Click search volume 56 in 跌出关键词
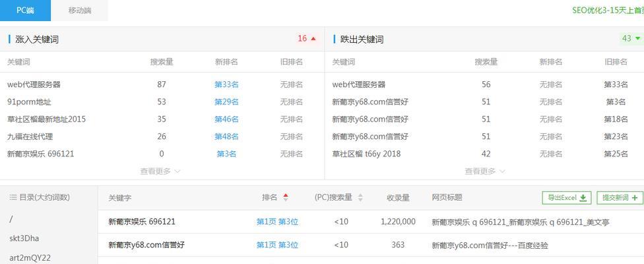644x264 pixels. 486,84
